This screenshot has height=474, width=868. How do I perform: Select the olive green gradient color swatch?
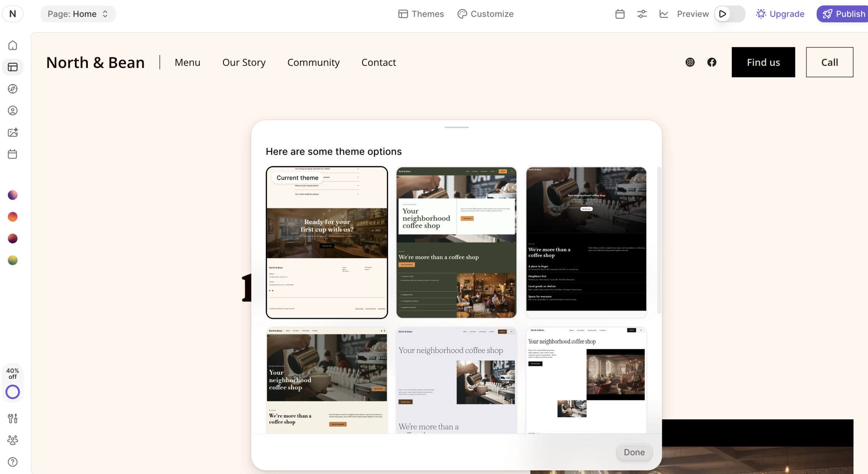pos(13,260)
